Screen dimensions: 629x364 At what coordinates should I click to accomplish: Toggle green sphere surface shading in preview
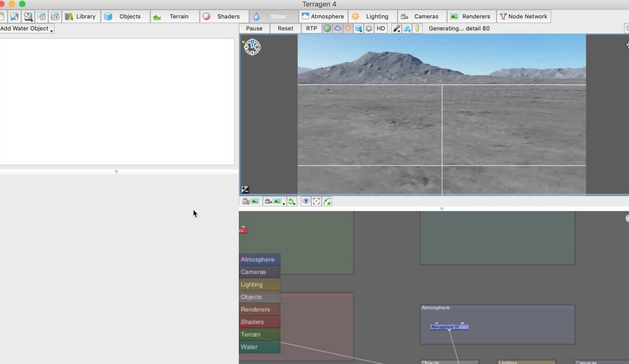(327, 28)
